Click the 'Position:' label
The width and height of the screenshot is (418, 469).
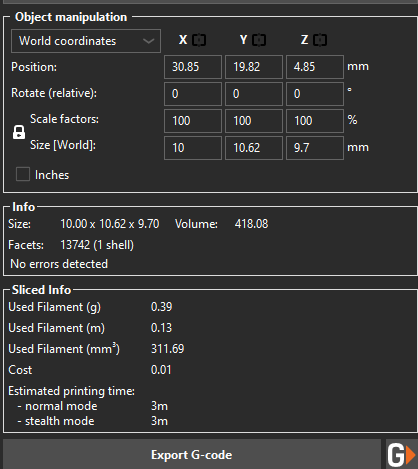[x=34, y=67]
